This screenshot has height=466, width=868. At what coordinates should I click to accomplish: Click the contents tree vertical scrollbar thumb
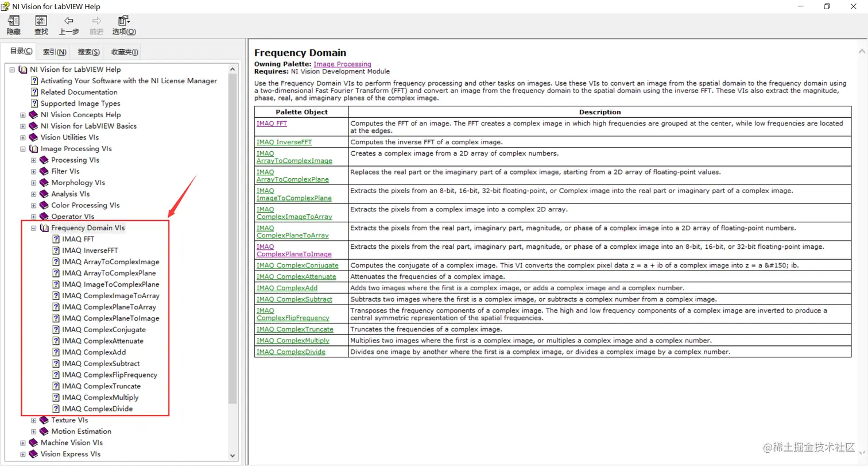[x=232, y=238]
